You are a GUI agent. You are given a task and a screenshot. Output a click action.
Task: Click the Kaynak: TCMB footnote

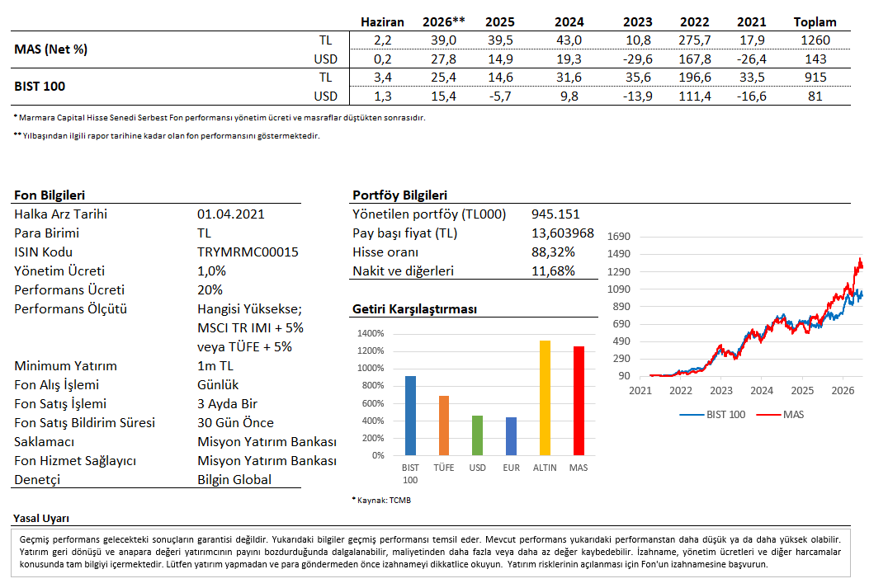tap(382, 501)
